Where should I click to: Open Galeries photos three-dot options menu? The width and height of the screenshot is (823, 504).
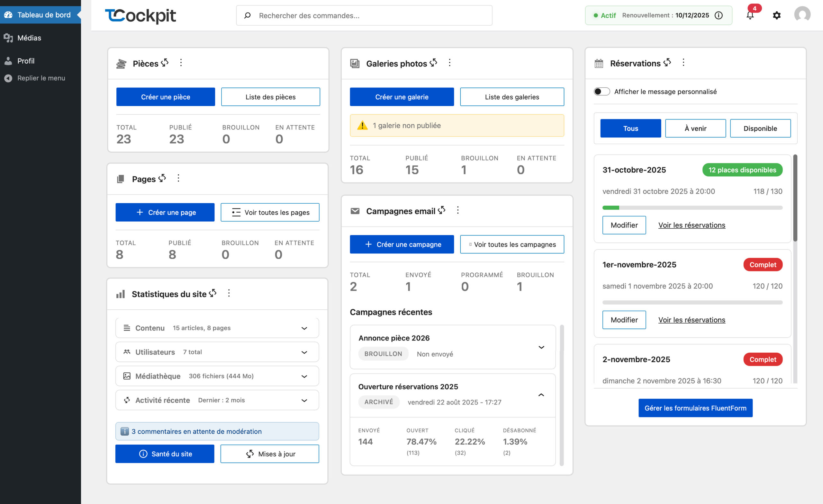coord(449,63)
